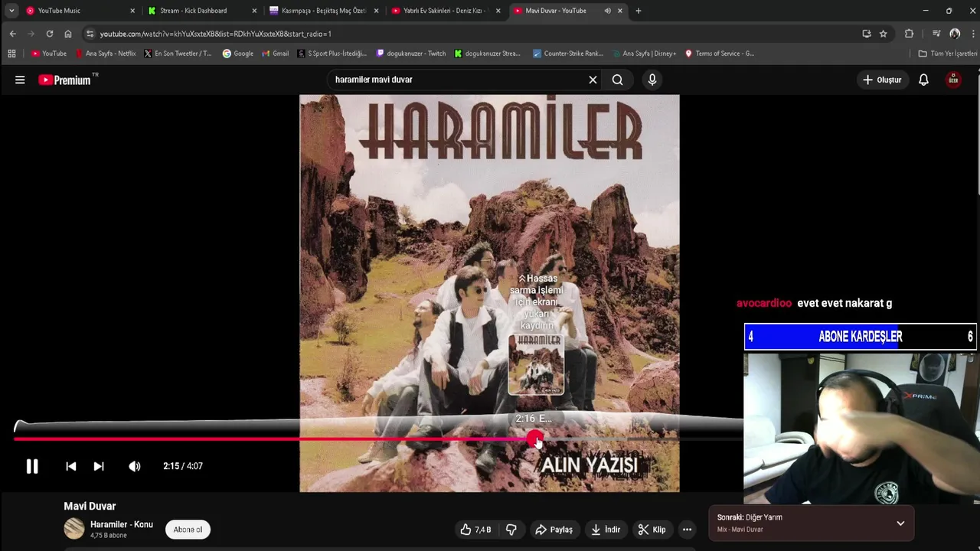
Task: Open the Google bookmark
Action: [x=238, y=54]
